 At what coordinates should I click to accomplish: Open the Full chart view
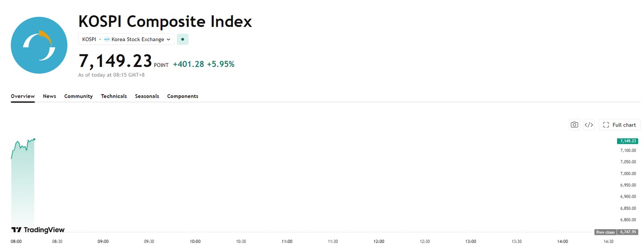[619, 125]
